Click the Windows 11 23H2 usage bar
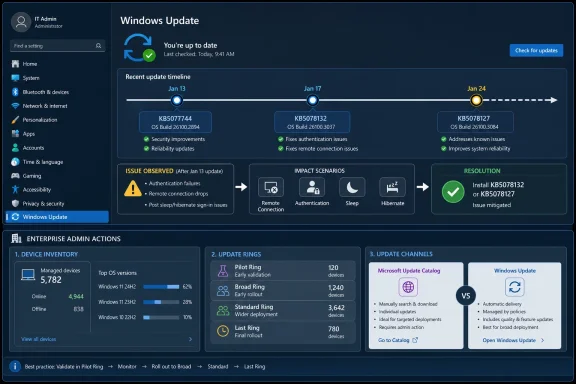Image resolution: width=576 pixels, height=384 pixels. (x=161, y=302)
